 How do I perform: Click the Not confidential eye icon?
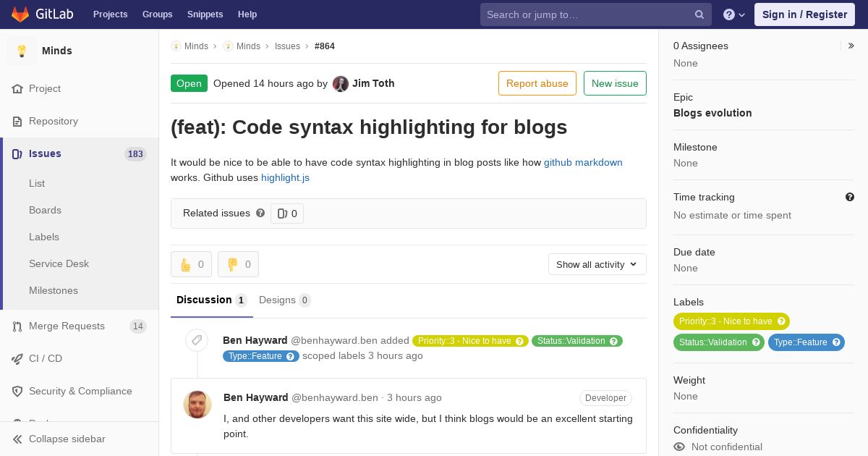point(679,447)
